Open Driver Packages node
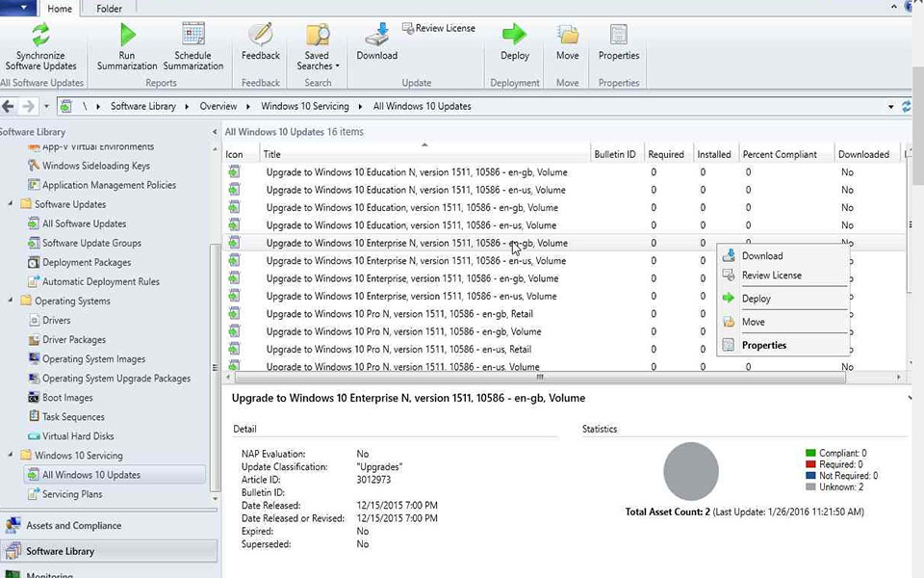Viewport: 924px width, 578px height. (66, 340)
